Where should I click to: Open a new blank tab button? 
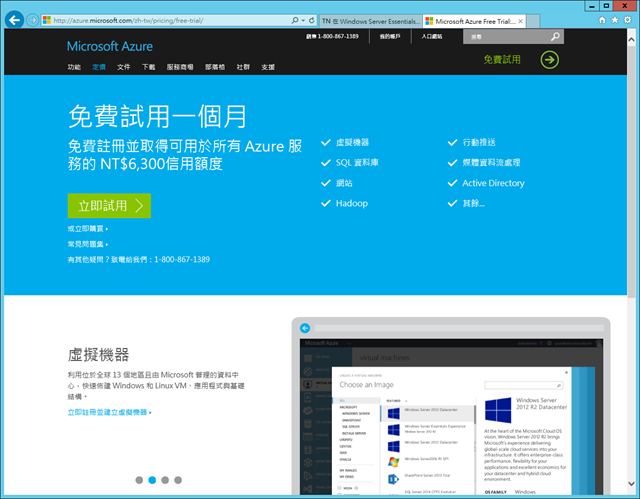coord(533,21)
